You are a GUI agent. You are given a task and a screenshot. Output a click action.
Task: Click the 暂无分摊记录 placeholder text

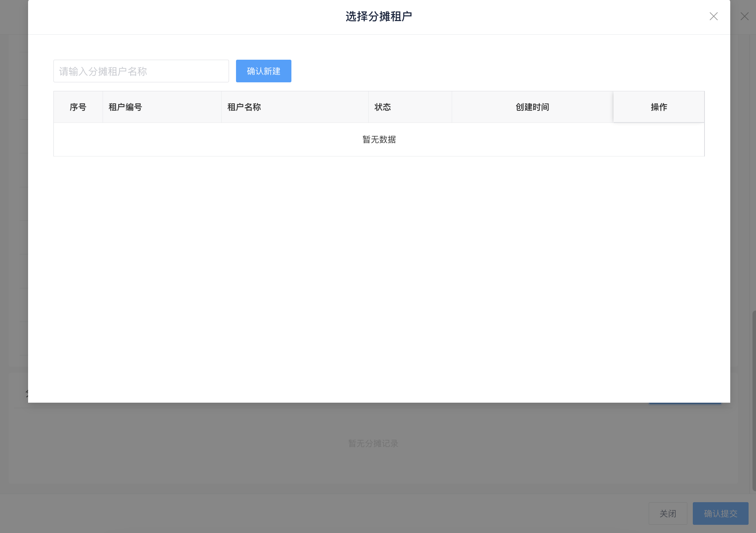373,444
